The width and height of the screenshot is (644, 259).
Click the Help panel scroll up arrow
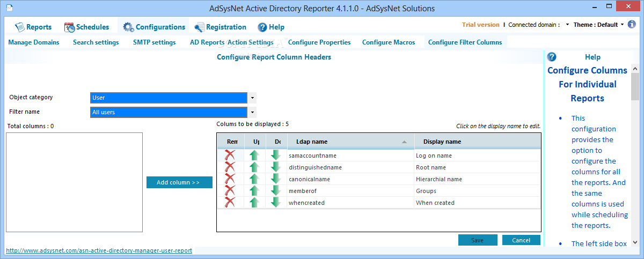(635, 68)
